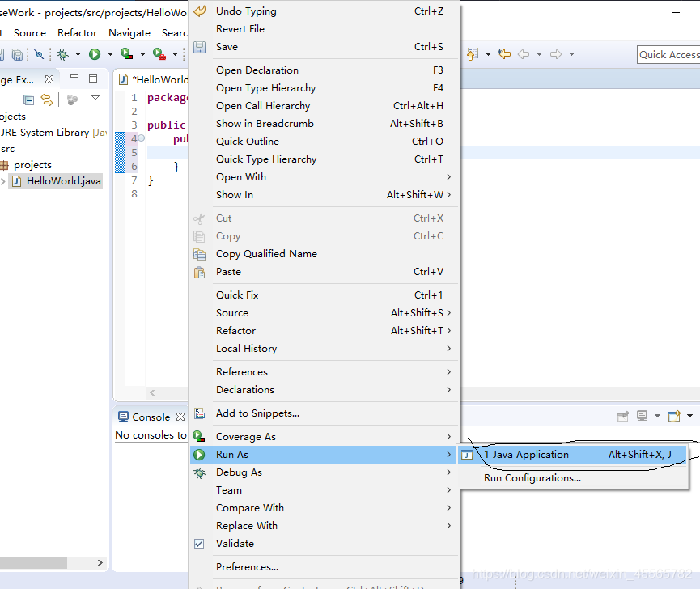
Task: Click the Debug bug icon in toolbar
Action: coord(63,54)
